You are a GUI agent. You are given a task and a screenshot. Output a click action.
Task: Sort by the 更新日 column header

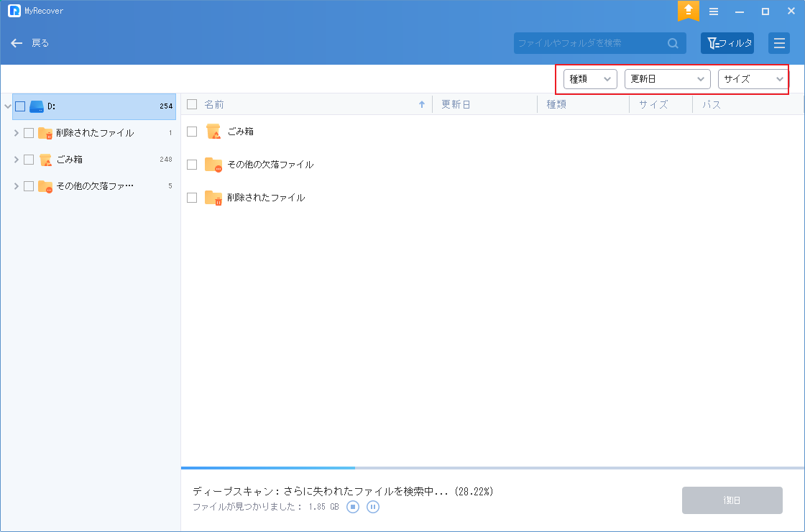[x=456, y=105]
